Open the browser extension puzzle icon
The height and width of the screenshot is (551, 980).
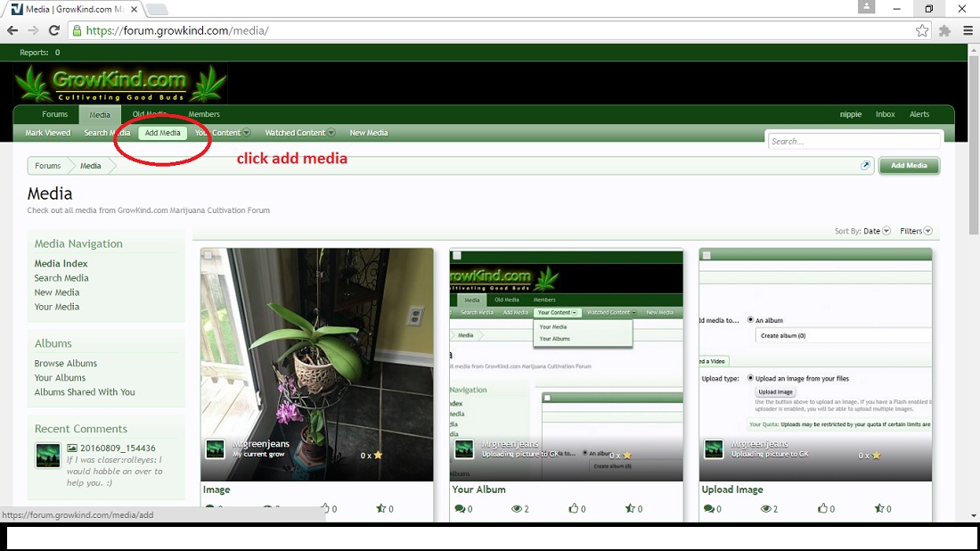(x=944, y=30)
